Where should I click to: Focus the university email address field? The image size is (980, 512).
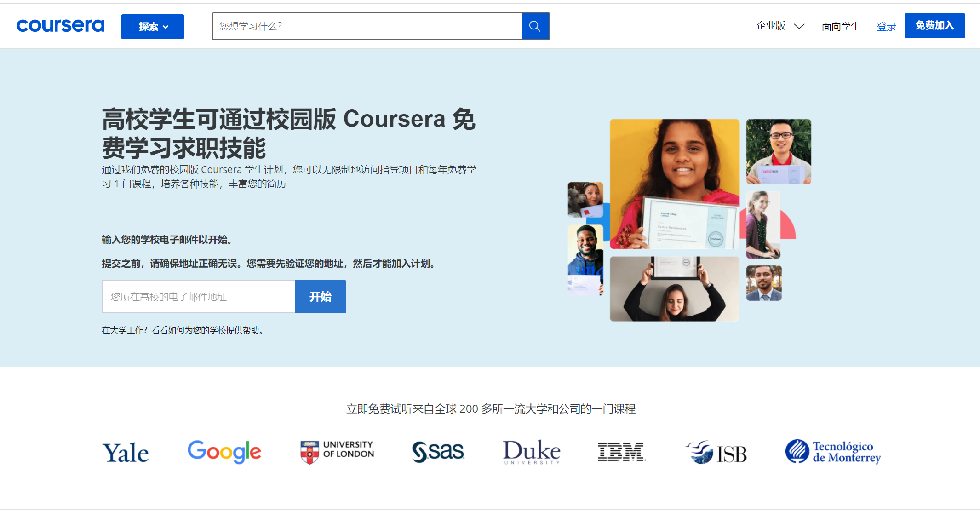[199, 297]
